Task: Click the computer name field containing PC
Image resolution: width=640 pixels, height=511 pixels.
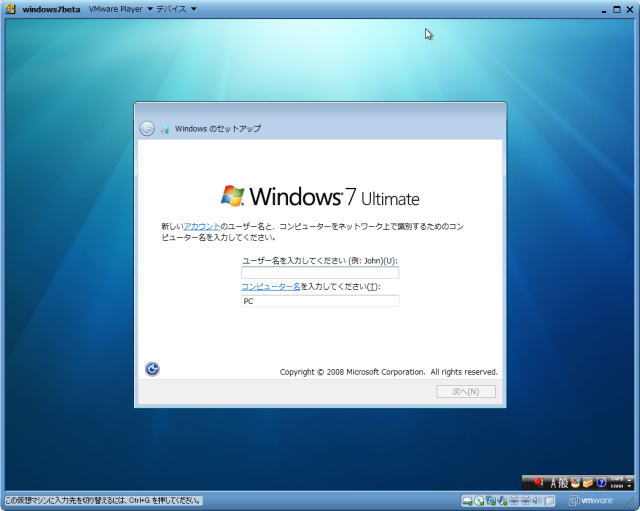Action: click(x=320, y=301)
